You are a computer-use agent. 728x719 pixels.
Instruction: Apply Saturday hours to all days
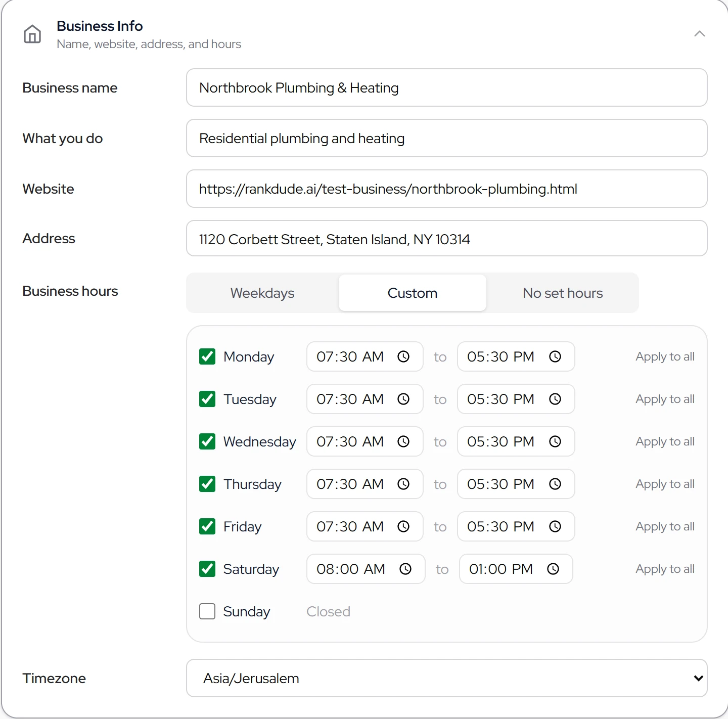pyautogui.click(x=665, y=569)
